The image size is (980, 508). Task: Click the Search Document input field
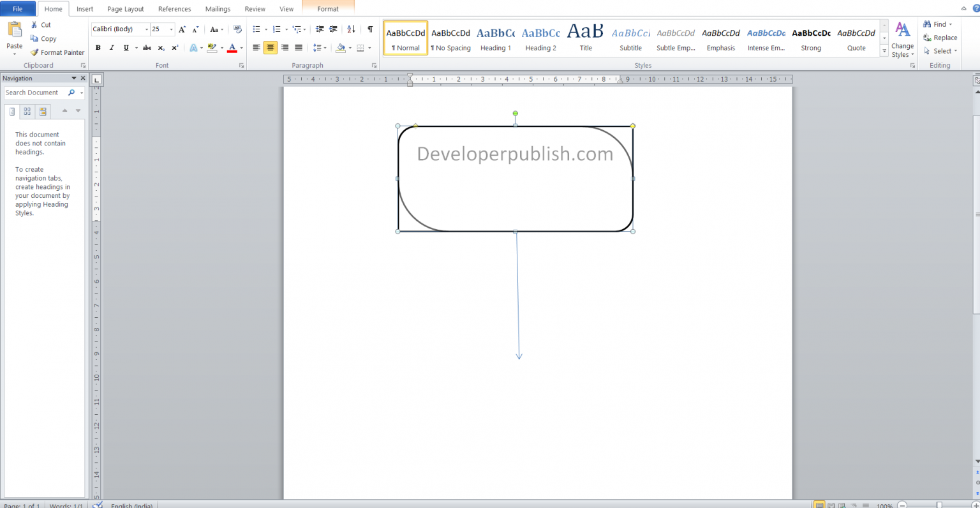[35, 93]
